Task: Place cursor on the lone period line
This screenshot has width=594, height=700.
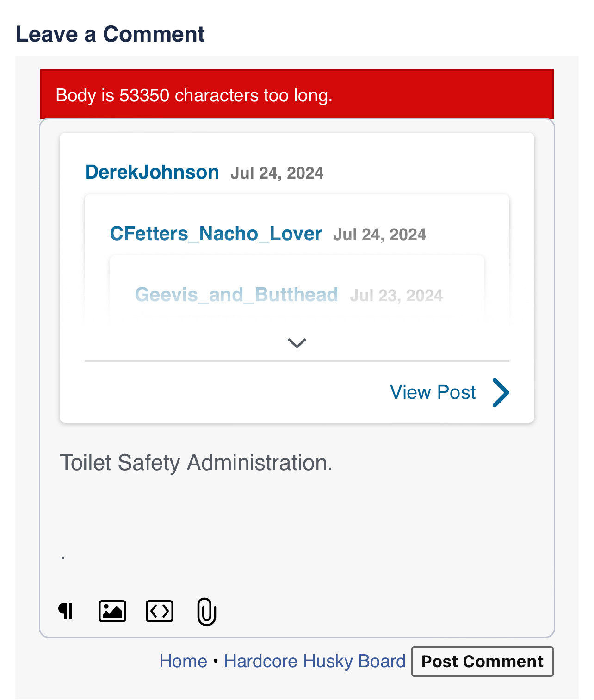Action: point(63,555)
